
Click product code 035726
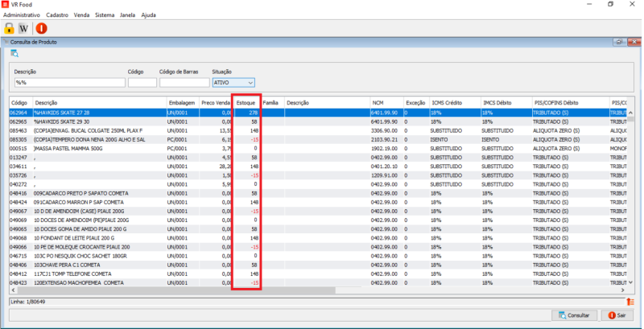pos(18,175)
